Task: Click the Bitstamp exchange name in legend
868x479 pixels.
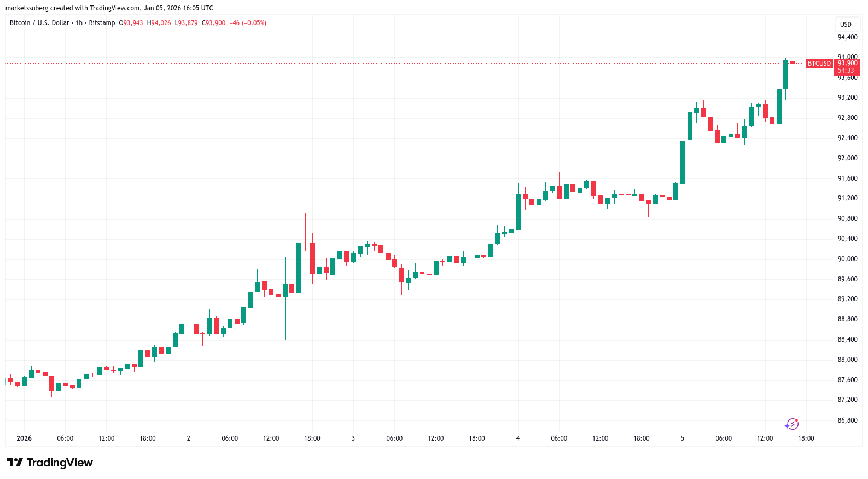Action: click(102, 23)
